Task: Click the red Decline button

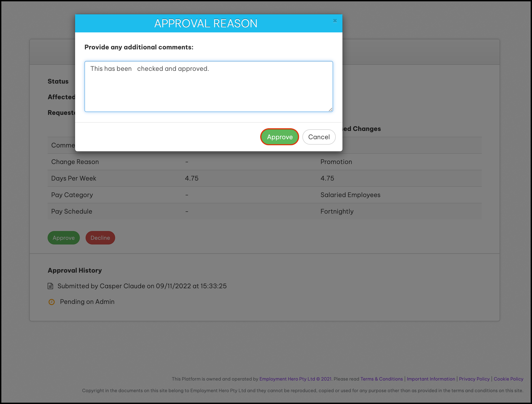Action: (x=100, y=238)
